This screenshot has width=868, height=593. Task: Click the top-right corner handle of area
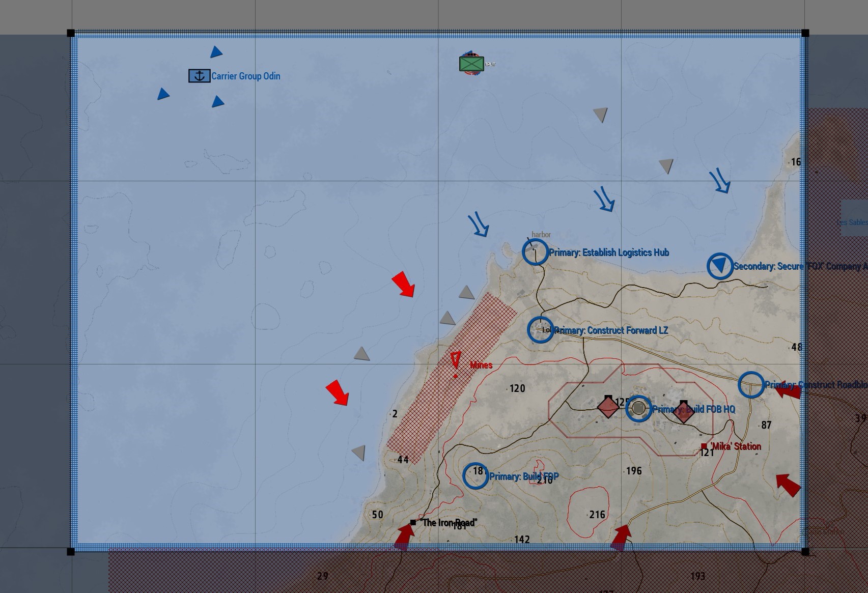(805, 34)
